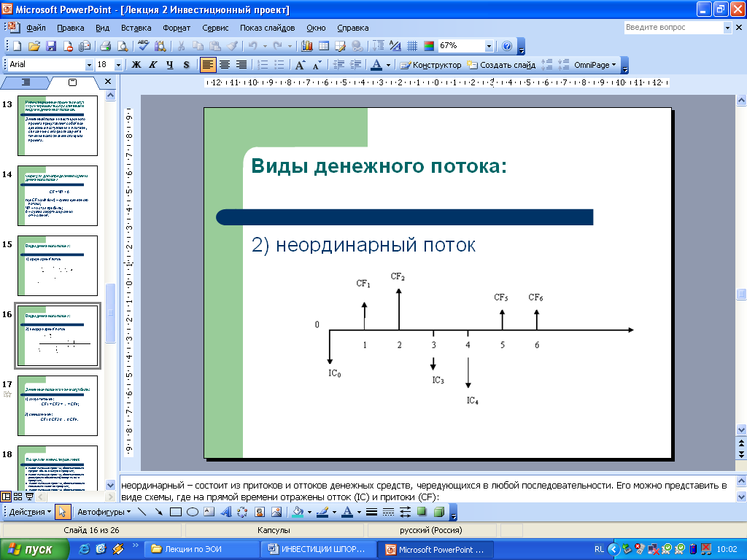The width and height of the screenshot is (747, 560).
Task: Open the Tables and Borders icon
Action: (x=341, y=46)
